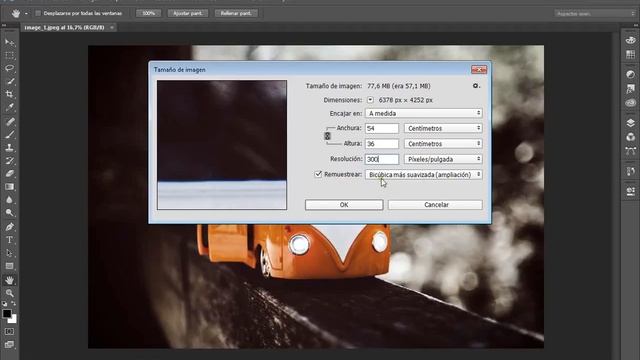
Task: Select the Healing Brush tool
Action: click(9, 121)
